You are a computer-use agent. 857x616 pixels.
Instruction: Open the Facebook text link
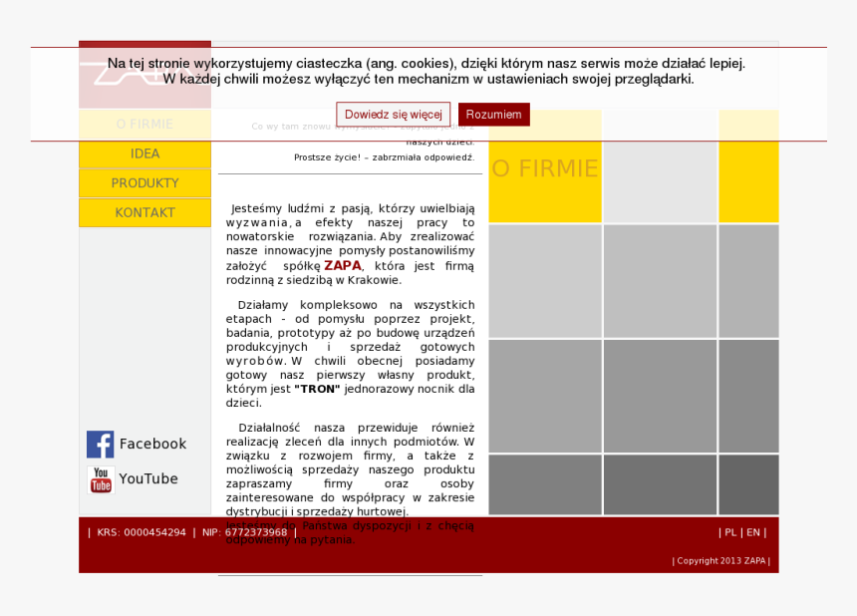(153, 444)
